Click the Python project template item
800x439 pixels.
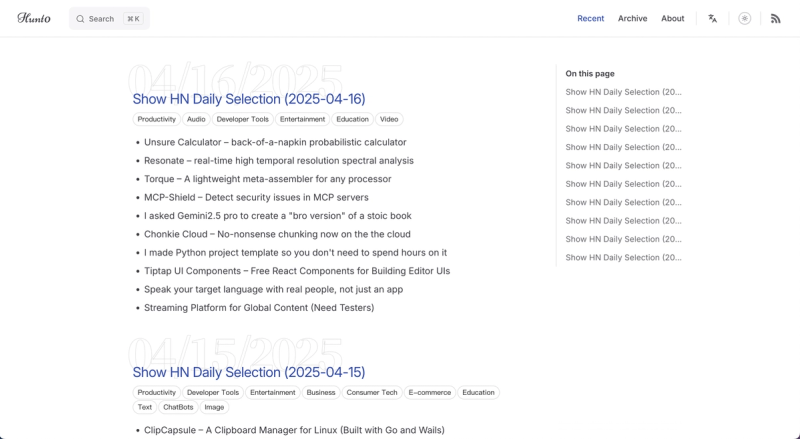tap(295, 253)
